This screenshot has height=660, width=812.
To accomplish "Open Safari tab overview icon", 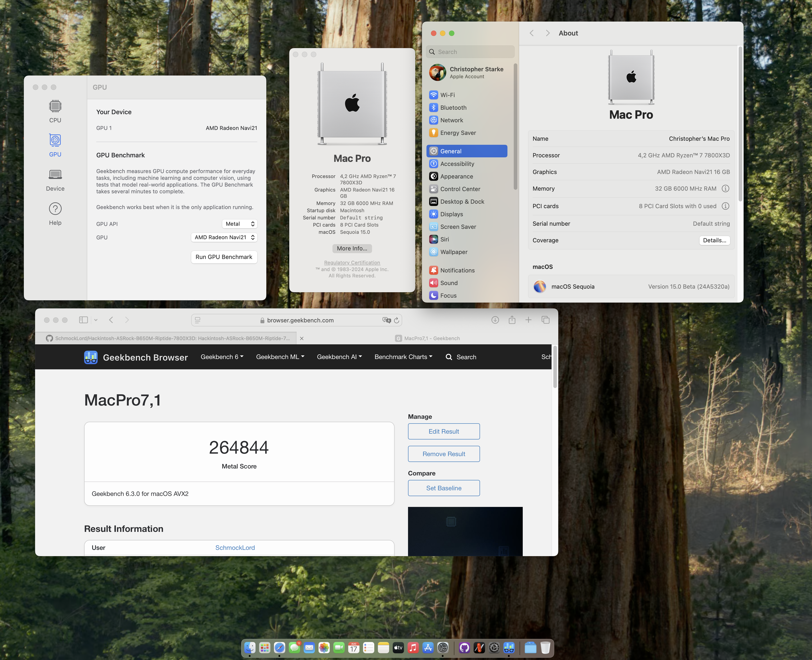I will [x=545, y=320].
